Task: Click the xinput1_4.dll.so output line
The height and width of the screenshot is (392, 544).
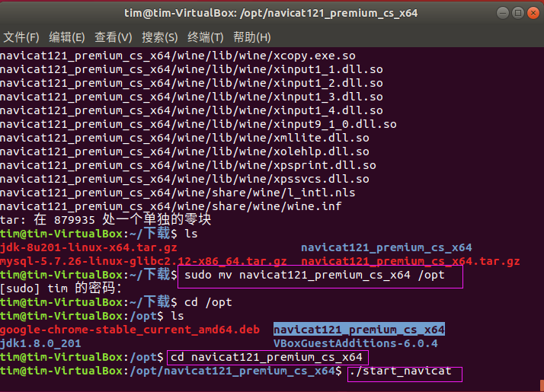Action: coord(191,110)
